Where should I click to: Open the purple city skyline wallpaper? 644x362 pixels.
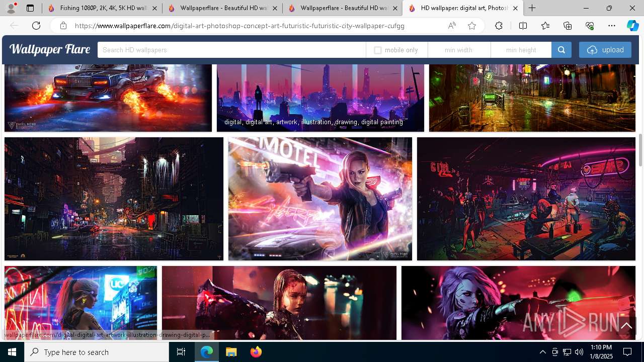click(320, 98)
